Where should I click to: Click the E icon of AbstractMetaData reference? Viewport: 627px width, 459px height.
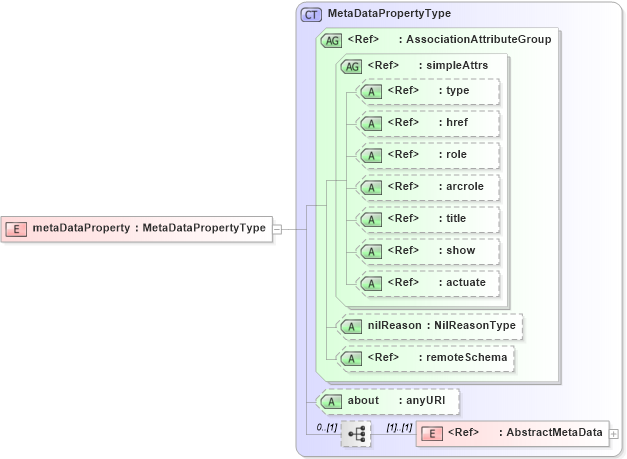coord(432,434)
